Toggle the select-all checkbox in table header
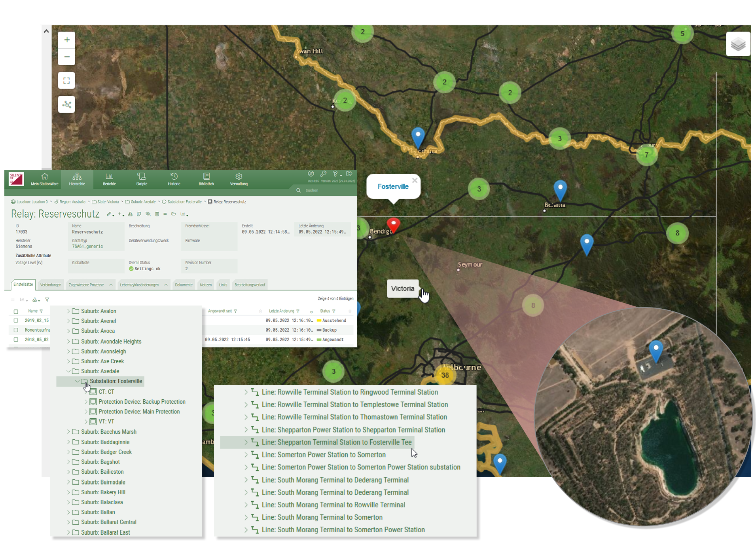Screen dimensions: 756x560 pos(16,311)
